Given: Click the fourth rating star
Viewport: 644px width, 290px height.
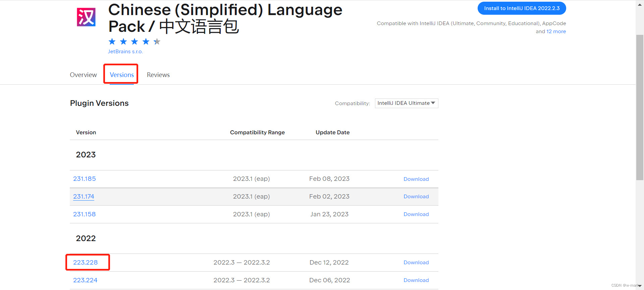Looking at the screenshot, I should [146, 42].
